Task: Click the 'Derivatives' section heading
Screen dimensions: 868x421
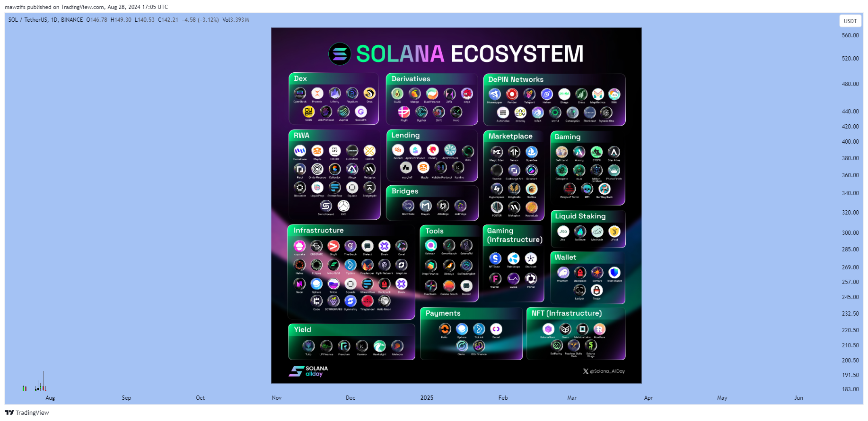Action: (411, 79)
